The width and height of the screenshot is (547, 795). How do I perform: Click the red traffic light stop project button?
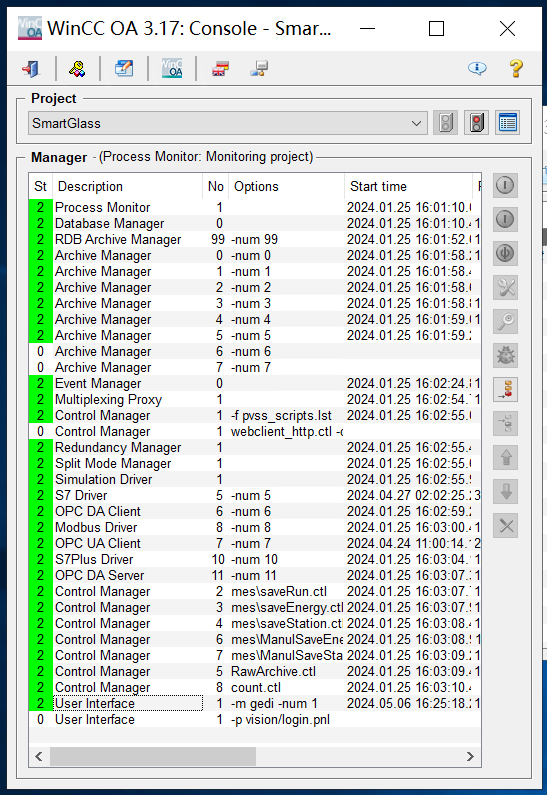click(x=477, y=123)
